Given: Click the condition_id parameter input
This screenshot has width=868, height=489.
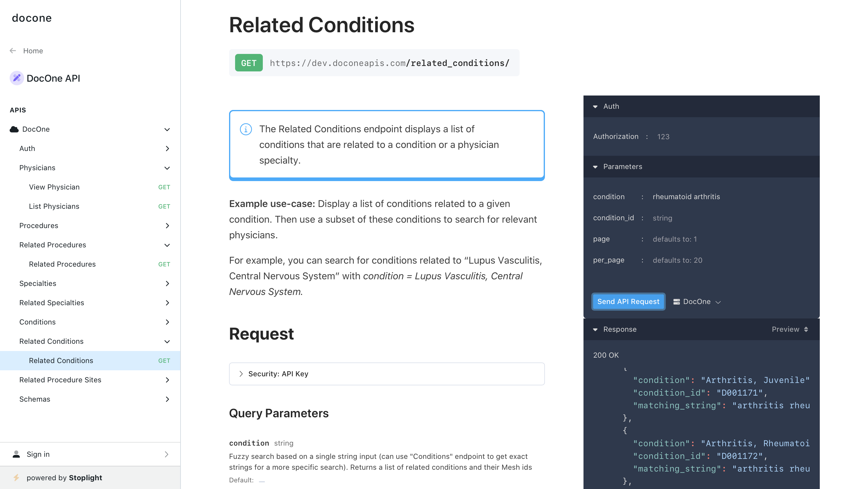Looking at the screenshot, I should (x=731, y=218).
